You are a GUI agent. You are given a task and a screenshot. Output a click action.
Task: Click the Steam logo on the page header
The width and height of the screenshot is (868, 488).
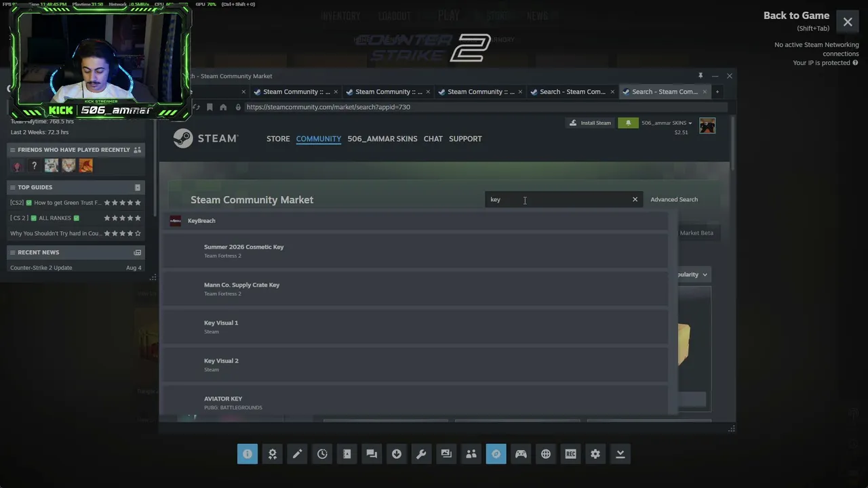pyautogui.click(x=205, y=138)
